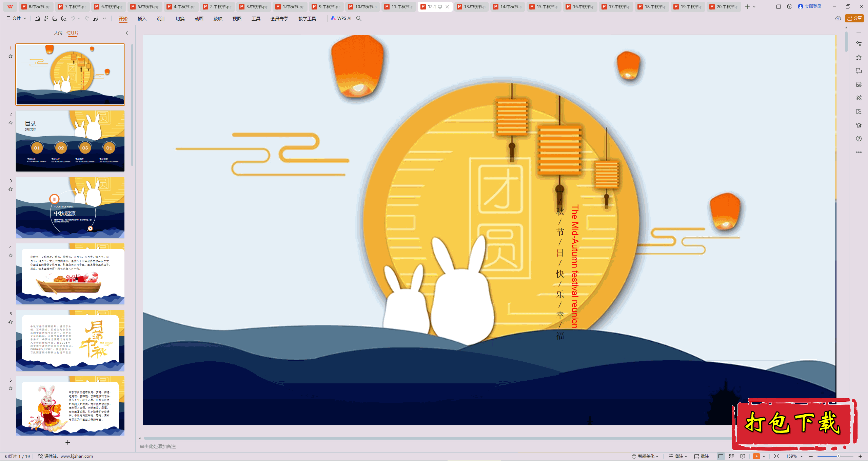Select slide 5 calligraphy thumbnail
The image size is (868, 461).
[70, 340]
